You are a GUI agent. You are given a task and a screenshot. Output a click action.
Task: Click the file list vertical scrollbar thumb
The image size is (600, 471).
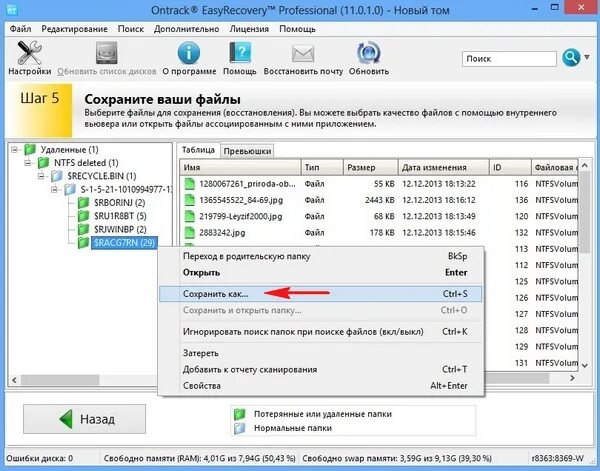click(x=585, y=213)
